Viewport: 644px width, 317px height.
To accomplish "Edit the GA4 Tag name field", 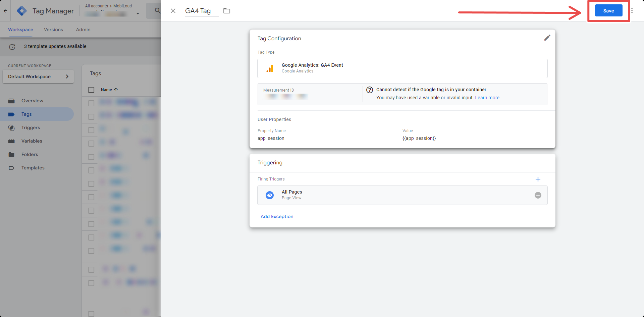I will 202,11.
